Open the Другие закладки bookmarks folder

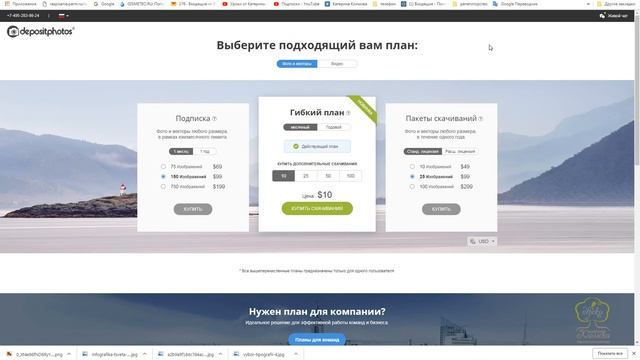tap(616, 4)
